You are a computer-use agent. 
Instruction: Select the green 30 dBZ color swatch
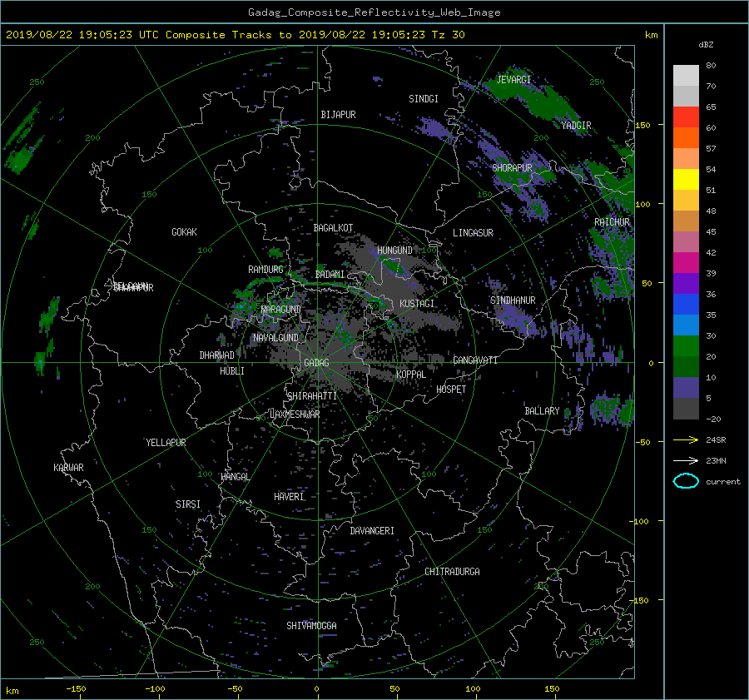686,345
